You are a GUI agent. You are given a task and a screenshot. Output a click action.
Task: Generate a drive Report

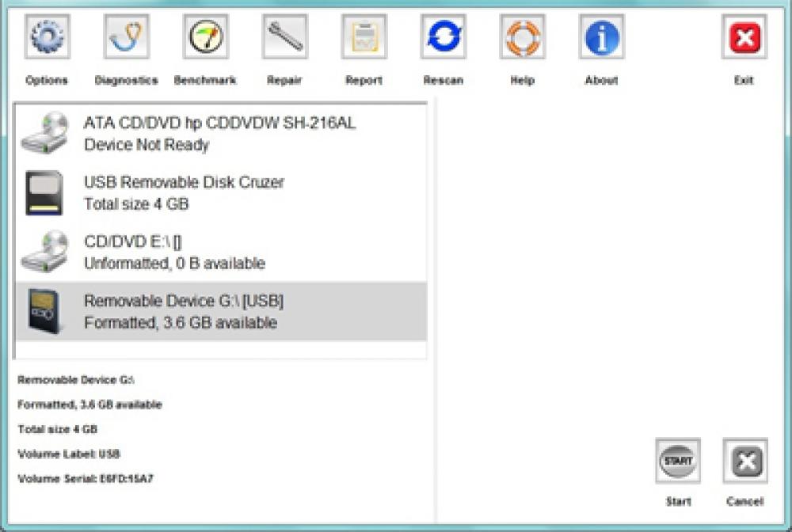coord(364,35)
